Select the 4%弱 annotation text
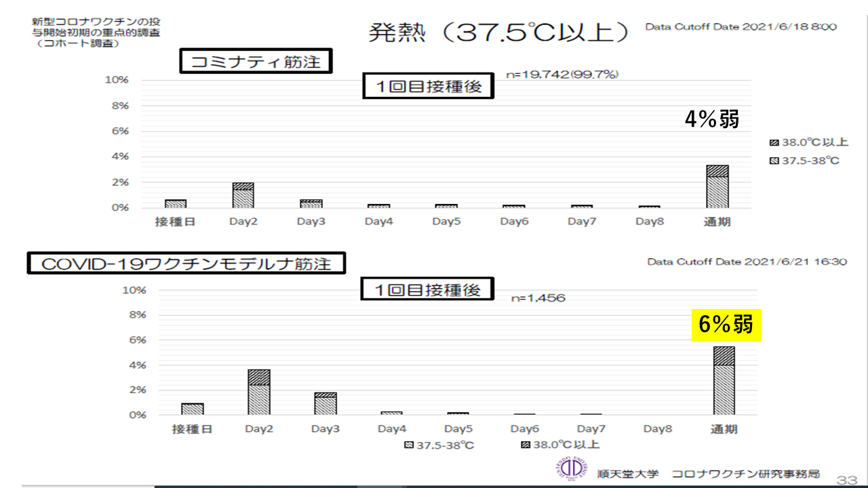 click(x=711, y=119)
